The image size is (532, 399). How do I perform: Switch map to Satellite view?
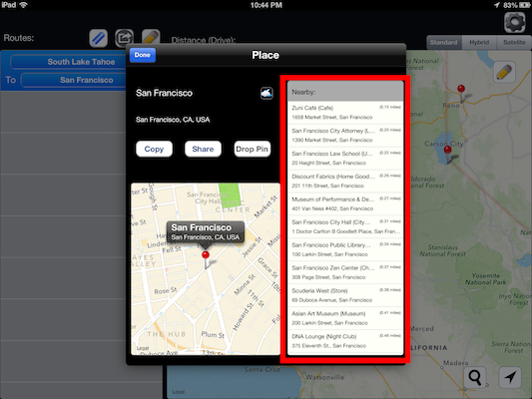click(514, 42)
